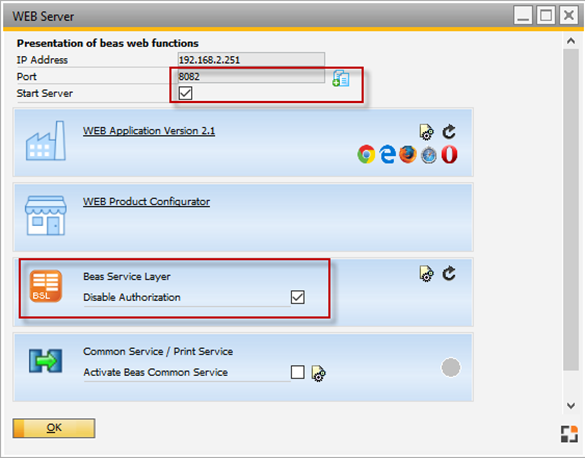
Task: Open in Opera browser icon
Action: coord(449,154)
